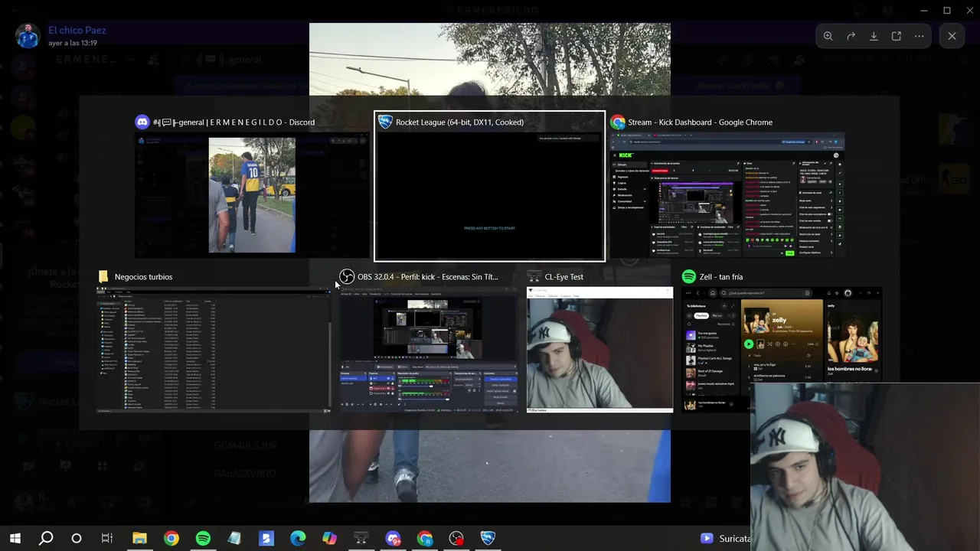Image resolution: width=980 pixels, height=551 pixels.
Task: Close the Discord image viewer
Action: click(x=952, y=36)
